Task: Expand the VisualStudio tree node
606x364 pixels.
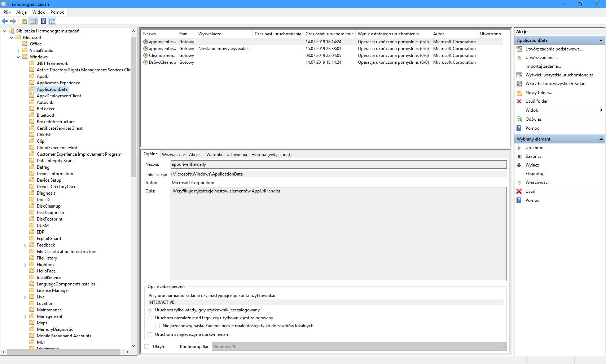Action: click(x=18, y=50)
